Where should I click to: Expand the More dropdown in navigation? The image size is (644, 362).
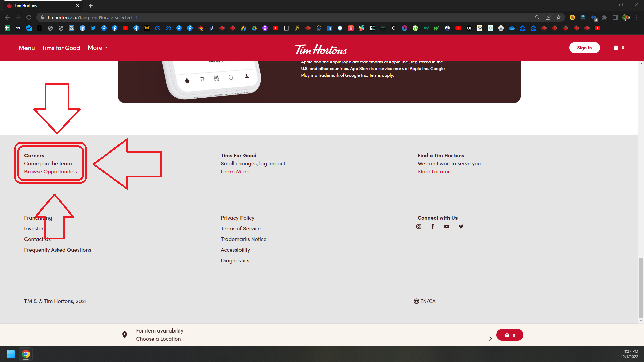click(x=97, y=48)
